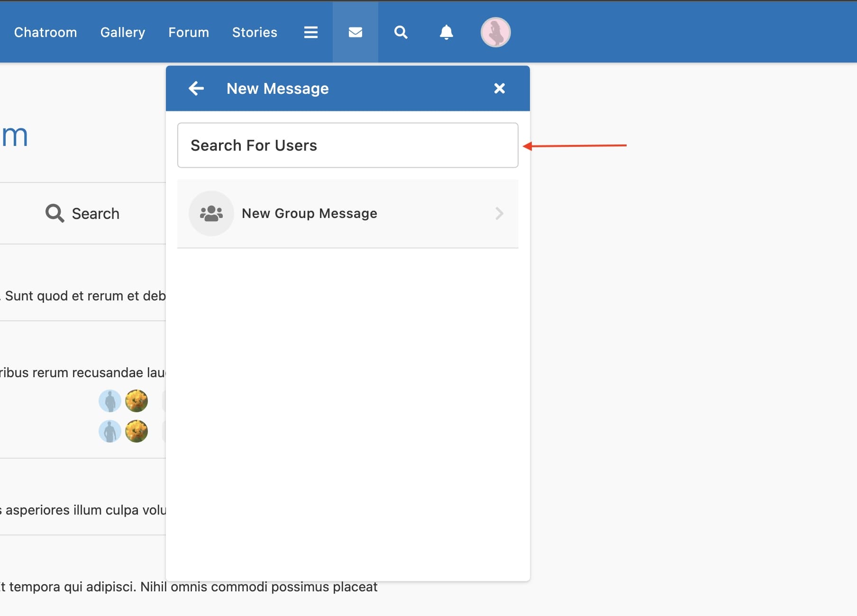Image resolution: width=857 pixels, height=616 pixels.
Task: Focus the Search For Users field
Action: tap(348, 145)
